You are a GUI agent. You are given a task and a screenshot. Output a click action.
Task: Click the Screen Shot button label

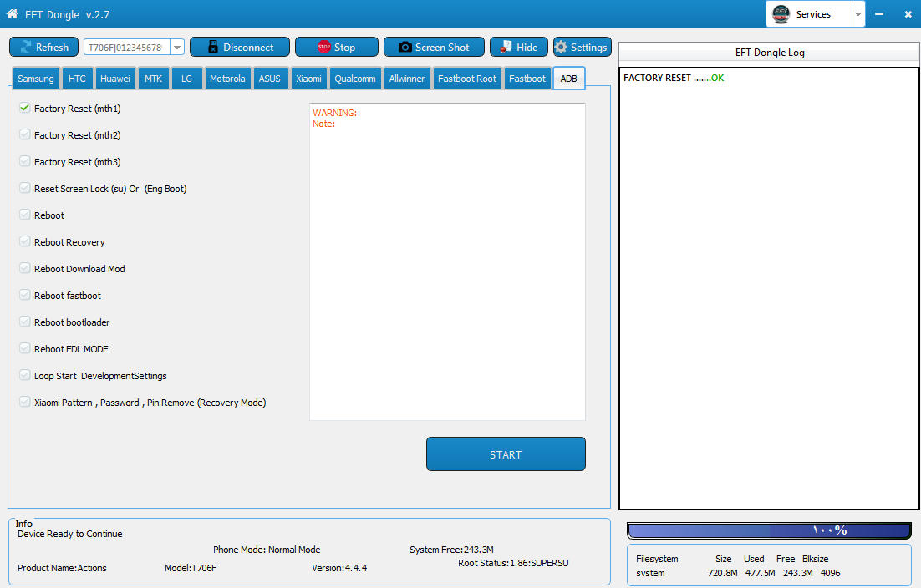pyautogui.click(x=442, y=47)
